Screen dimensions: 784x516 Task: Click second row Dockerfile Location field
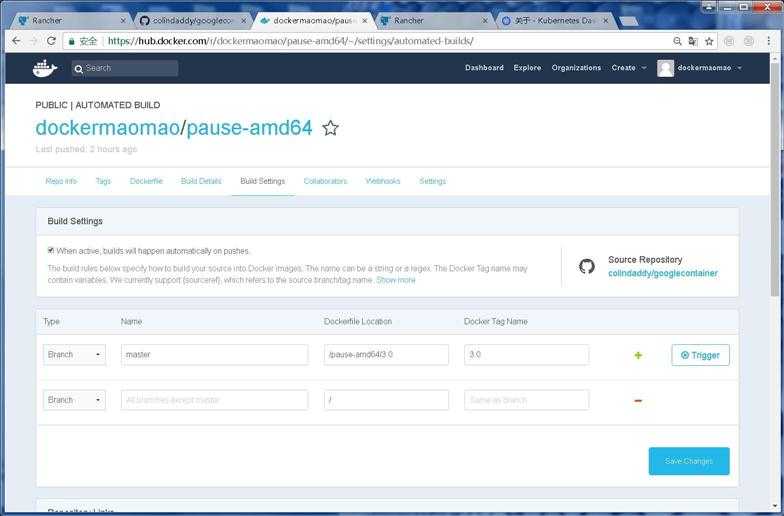click(386, 400)
